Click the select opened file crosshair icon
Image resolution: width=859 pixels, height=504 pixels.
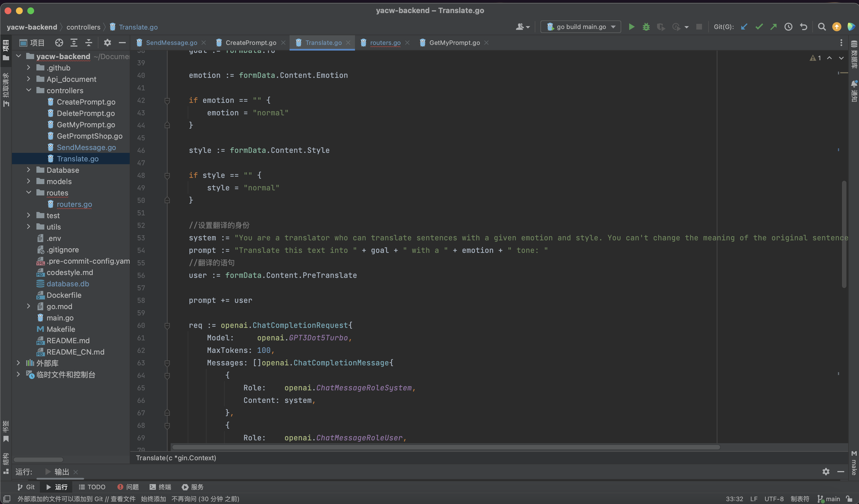59,43
